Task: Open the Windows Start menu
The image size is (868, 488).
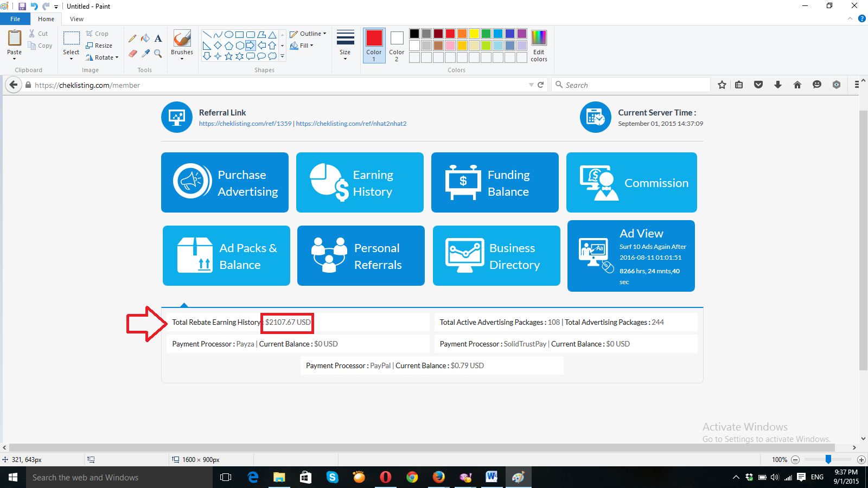Action: coord(13,477)
